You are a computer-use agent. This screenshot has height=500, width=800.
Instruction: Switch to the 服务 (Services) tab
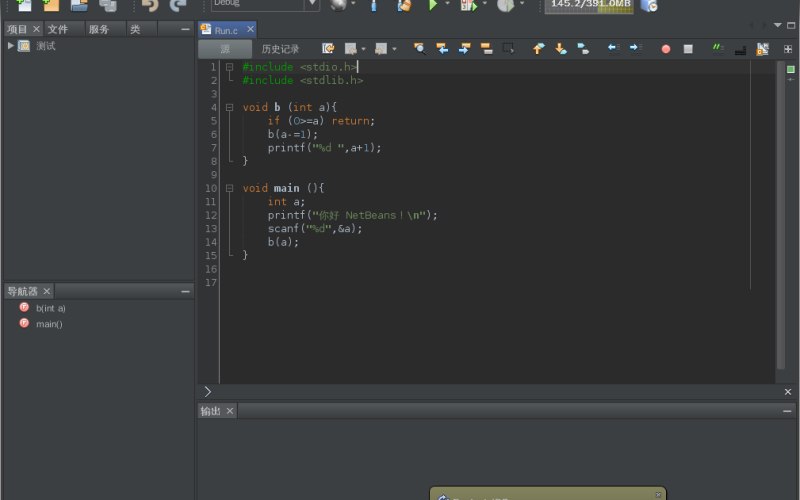point(98,30)
